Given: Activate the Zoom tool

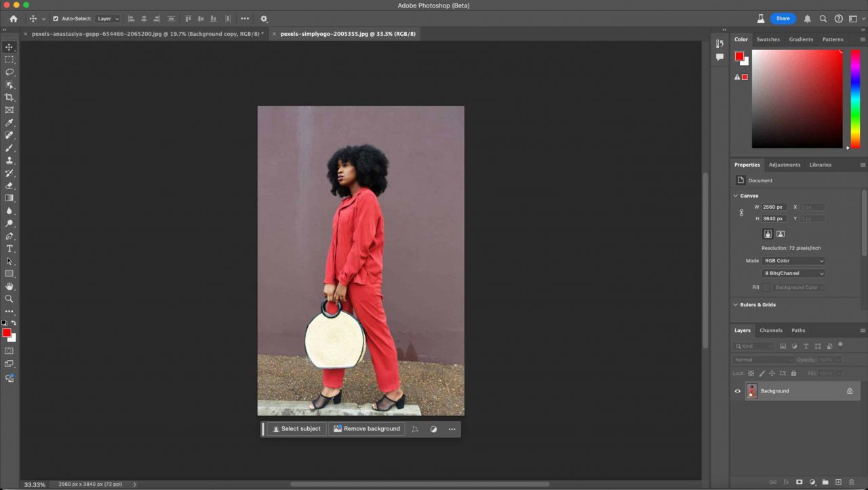Looking at the screenshot, I should 9,298.
